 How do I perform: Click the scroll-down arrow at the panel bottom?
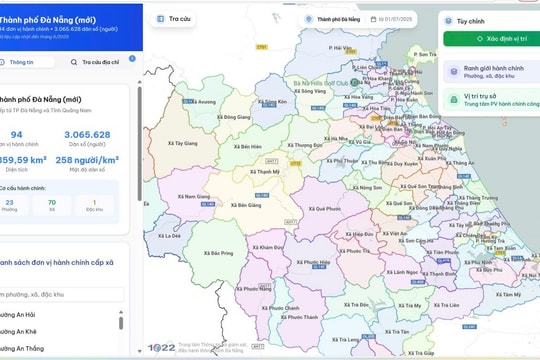coord(139,351)
